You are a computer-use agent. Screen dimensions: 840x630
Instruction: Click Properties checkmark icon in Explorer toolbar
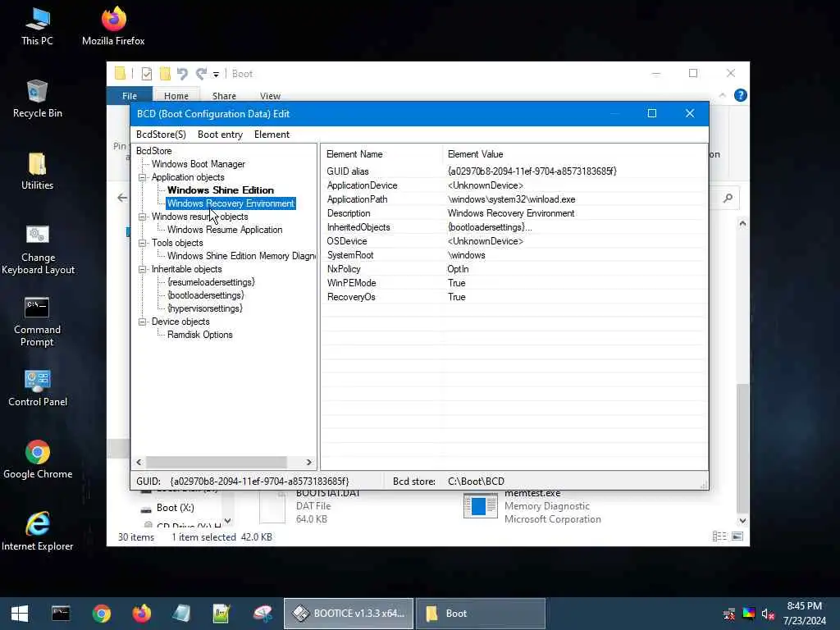coord(146,74)
